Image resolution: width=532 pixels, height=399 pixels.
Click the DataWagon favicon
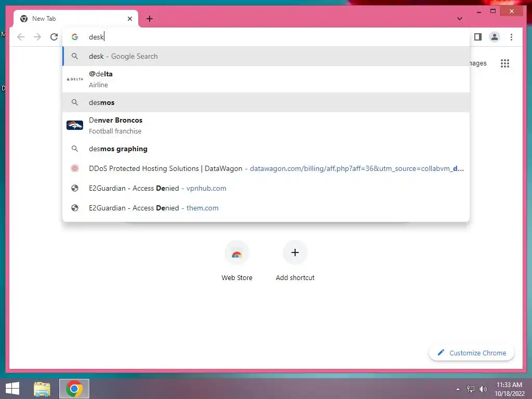pos(75,168)
